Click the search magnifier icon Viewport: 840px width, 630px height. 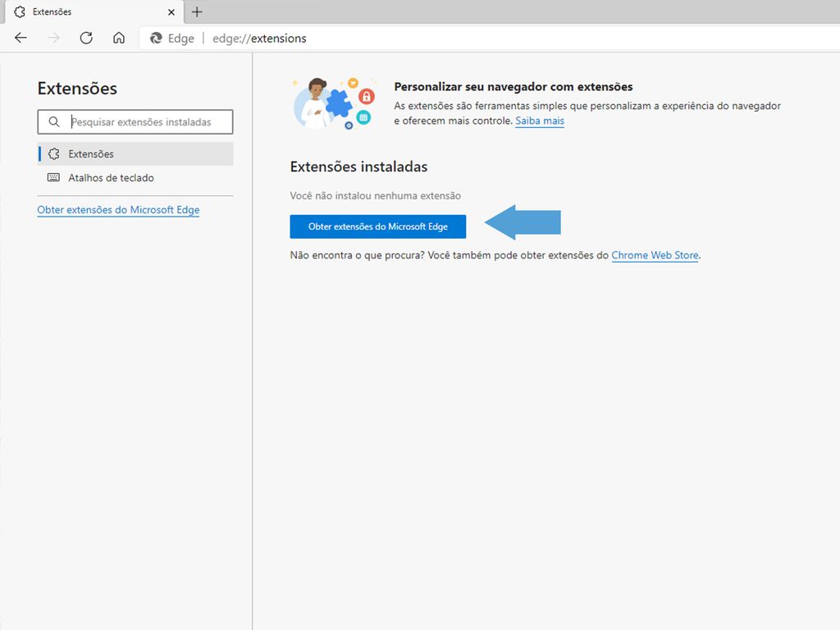tap(54, 121)
